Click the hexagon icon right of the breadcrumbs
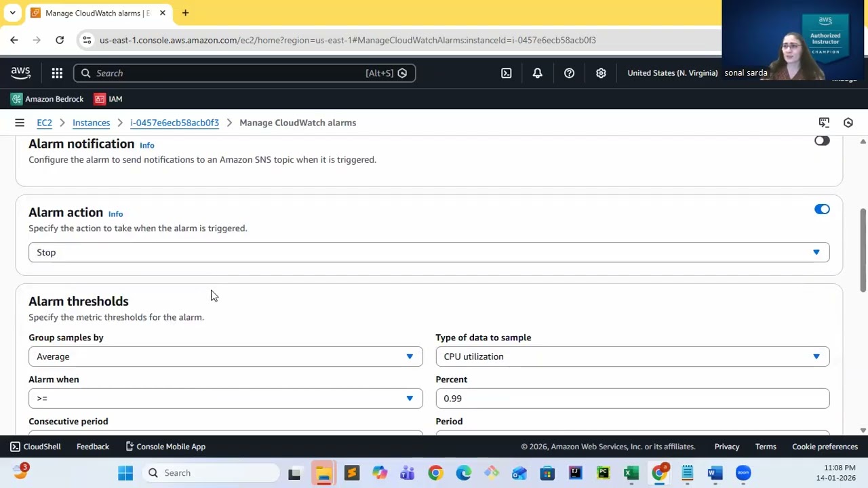The image size is (868, 488). coord(848,123)
